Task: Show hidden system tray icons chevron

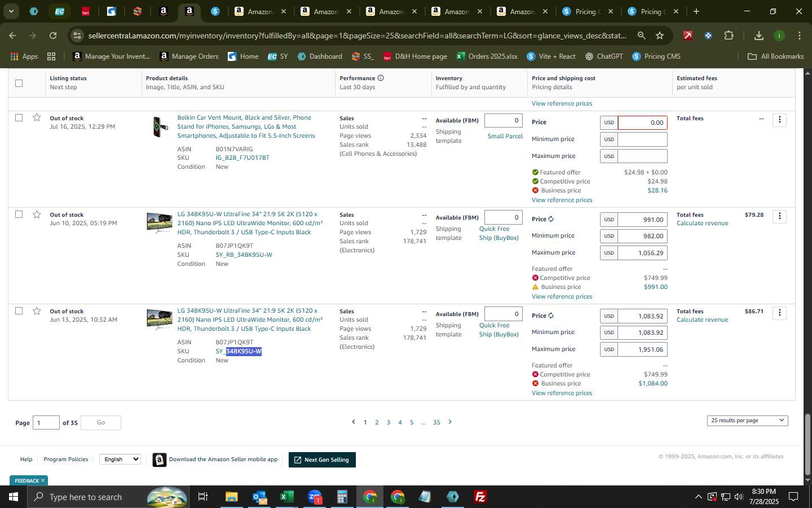Action: (x=698, y=497)
